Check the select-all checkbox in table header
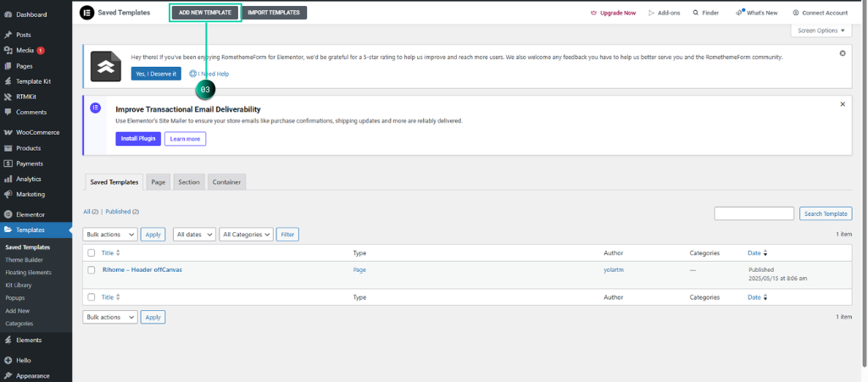The height and width of the screenshot is (382, 868). point(92,253)
